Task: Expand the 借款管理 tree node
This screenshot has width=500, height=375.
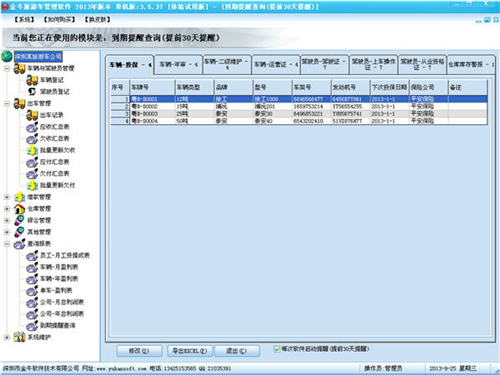Action: 7,197
